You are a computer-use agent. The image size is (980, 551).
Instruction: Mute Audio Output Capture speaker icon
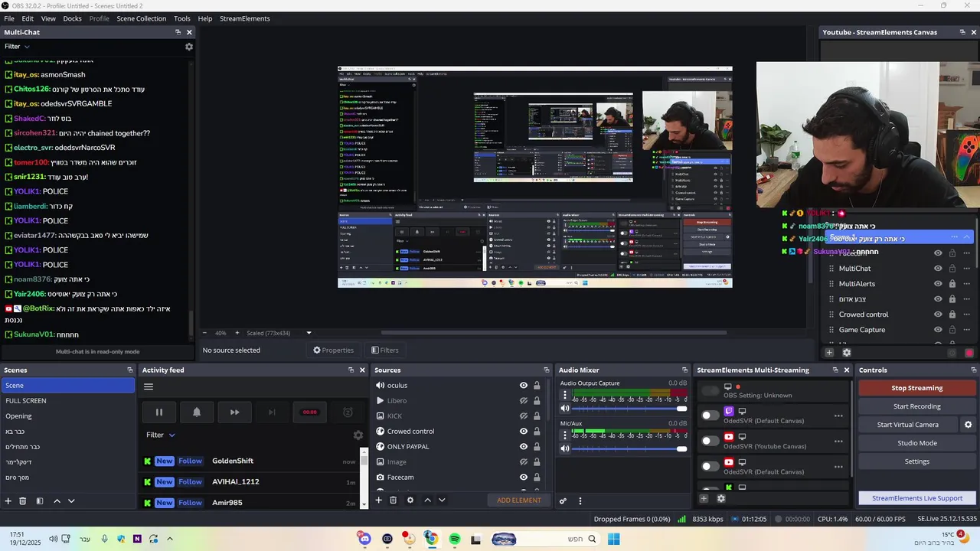pyautogui.click(x=565, y=409)
